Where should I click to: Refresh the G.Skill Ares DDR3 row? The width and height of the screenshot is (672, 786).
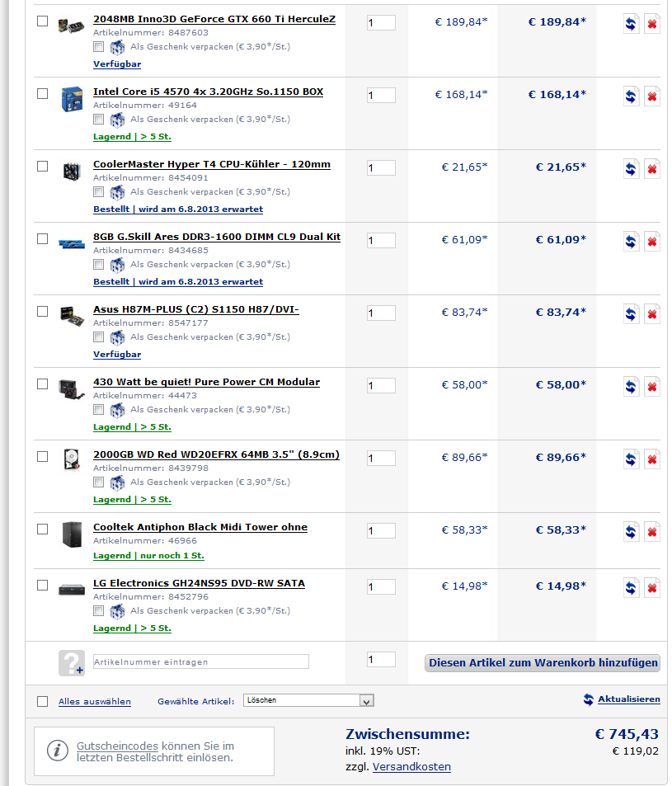coord(631,241)
